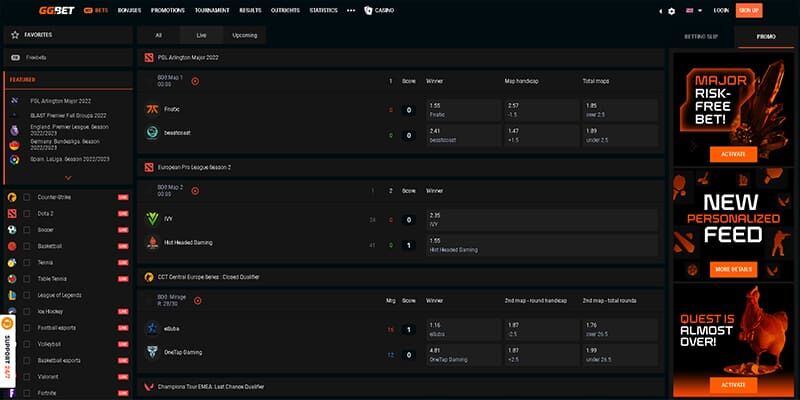Click the Freebets ticket icon
This screenshot has width=800, height=400.
tap(15, 58)
